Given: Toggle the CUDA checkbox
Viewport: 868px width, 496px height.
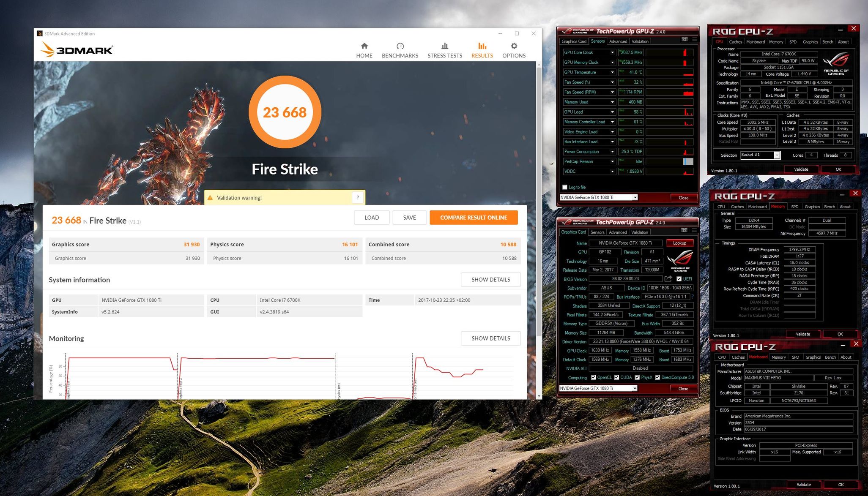Looking at the screenshot, I should tap(616, 377).
